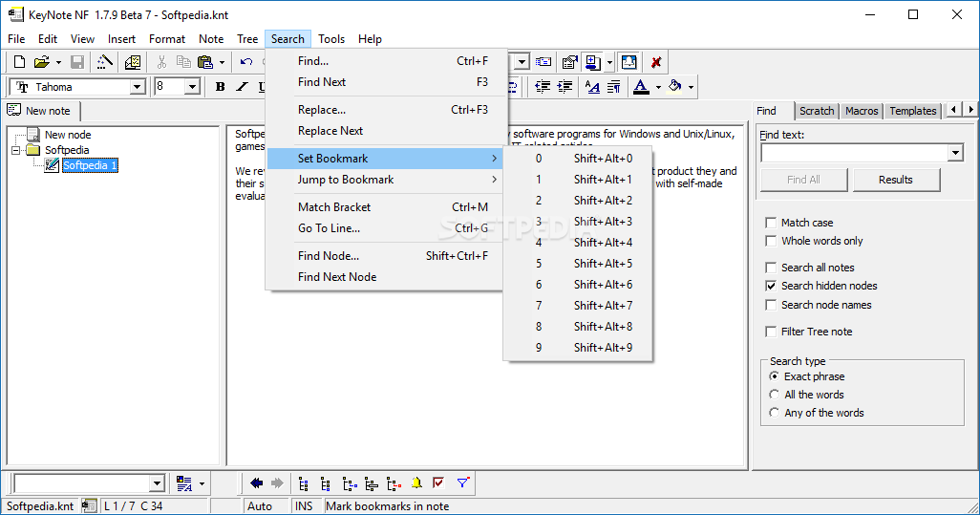Screen dimensions: 980x515
Task: Click the Copy icon in toolbar
Action: [x=183, y=62]
